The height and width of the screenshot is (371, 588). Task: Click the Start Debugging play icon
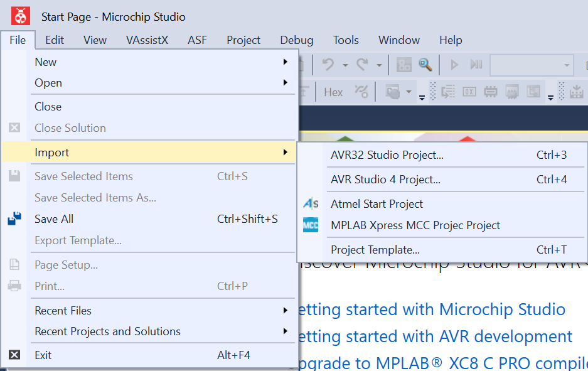(454, 64)
